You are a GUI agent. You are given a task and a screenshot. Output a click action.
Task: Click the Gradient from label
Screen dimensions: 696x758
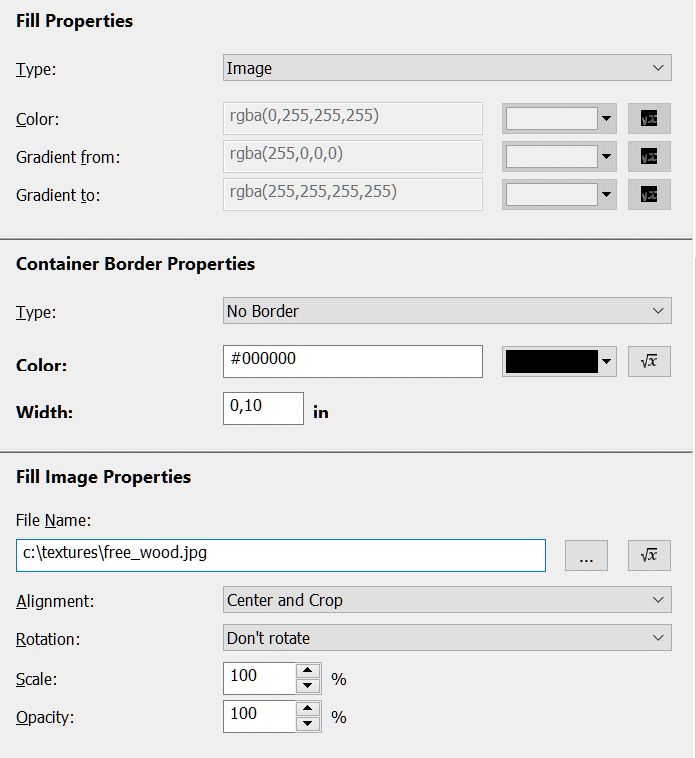68,157
